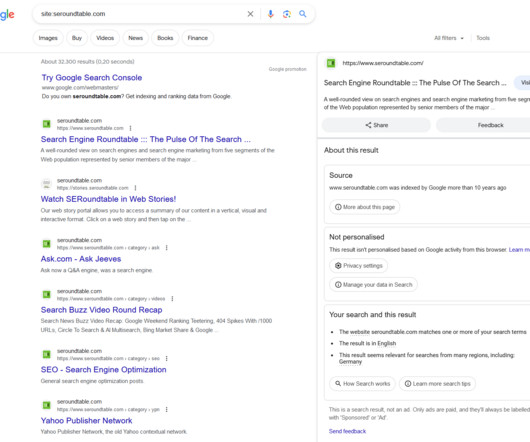Screen dimensions: 530x442
Task: Click the 'Google promotion' label
Action: point(288,69)
